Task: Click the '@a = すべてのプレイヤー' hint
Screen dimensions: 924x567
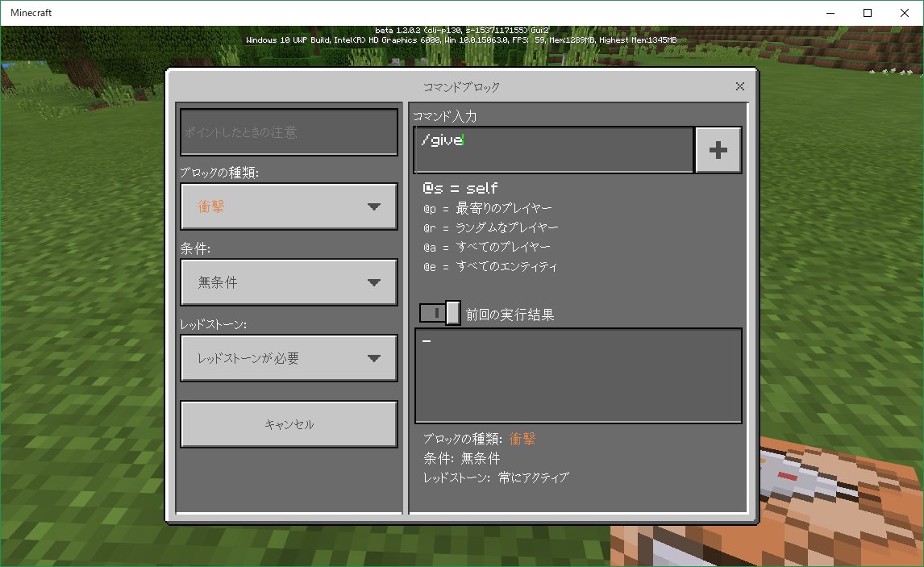Action: click(x=487, y=247)
